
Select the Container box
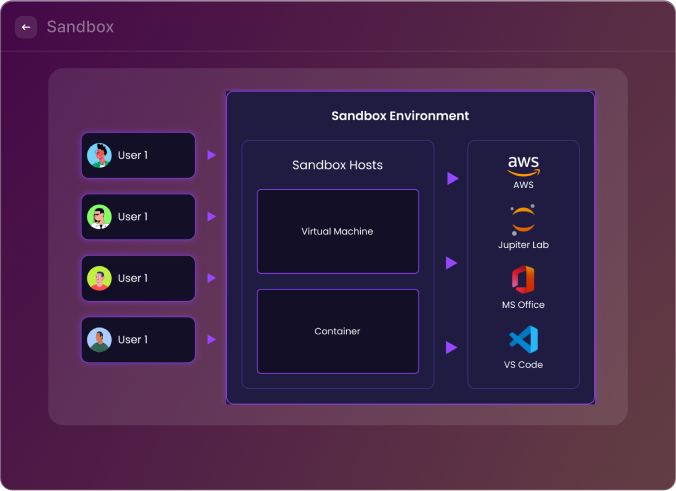pos(337,331)
